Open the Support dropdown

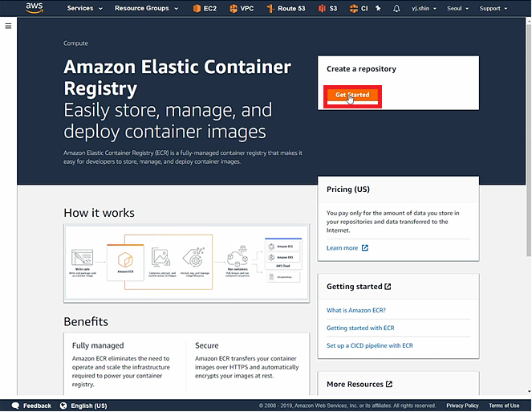tap(493, 8)
